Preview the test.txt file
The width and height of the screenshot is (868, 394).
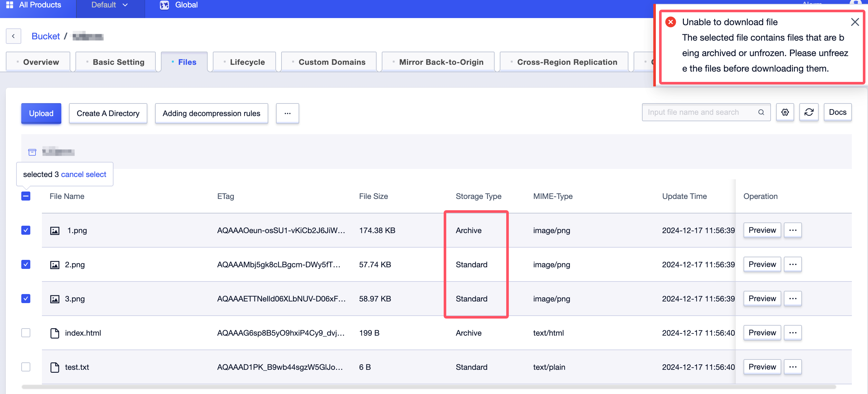tap(762, 367)
